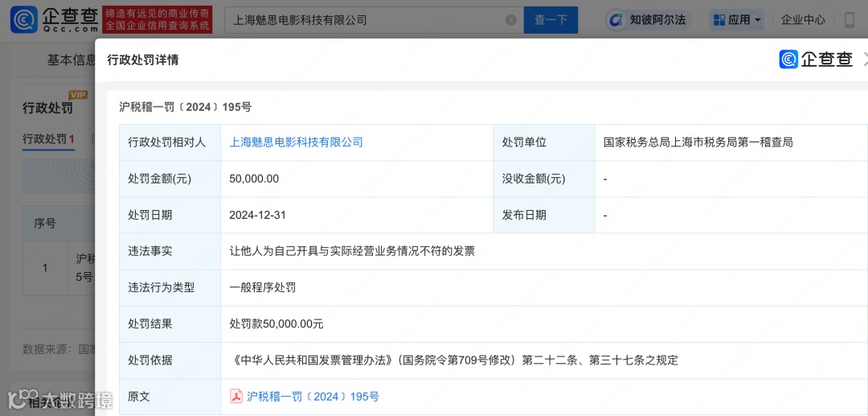Select the 行政处罚 1 tab
868x416 pixels.
[49, 139]
